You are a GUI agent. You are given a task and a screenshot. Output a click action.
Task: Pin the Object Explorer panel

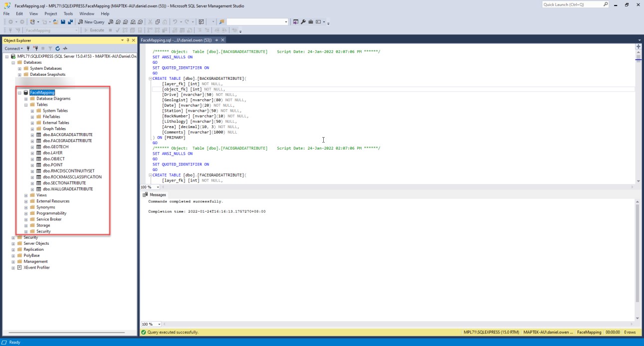click(128, 40)
